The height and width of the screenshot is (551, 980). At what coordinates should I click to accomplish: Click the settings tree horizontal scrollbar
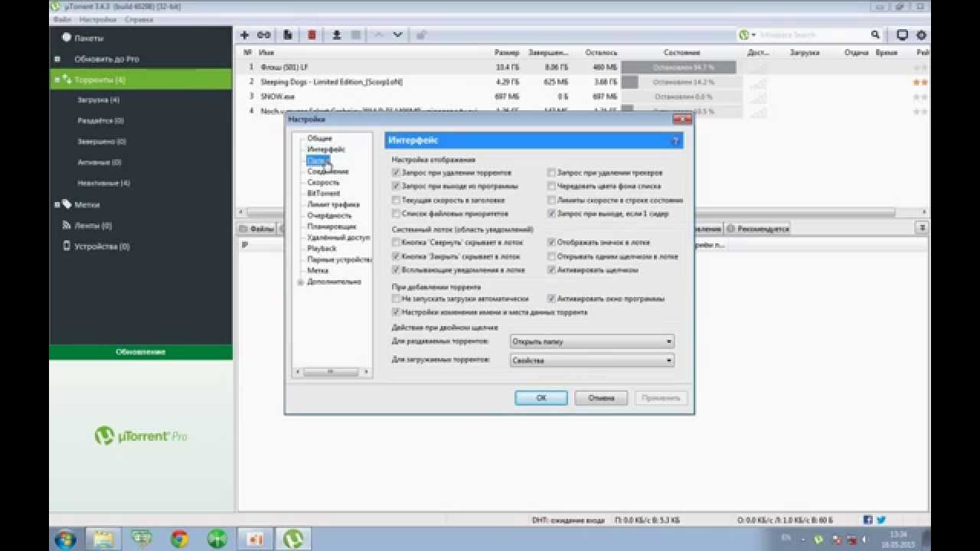tap(332, 372)
